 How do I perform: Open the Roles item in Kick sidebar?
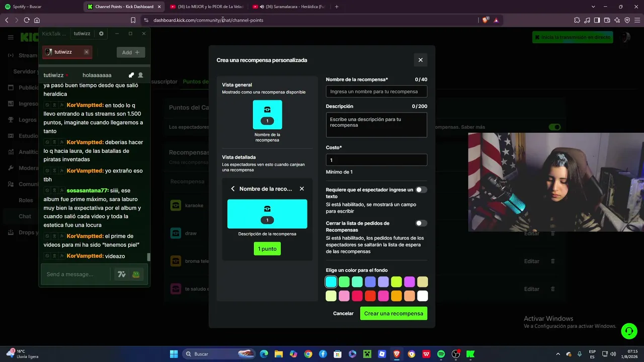[26, 200]
